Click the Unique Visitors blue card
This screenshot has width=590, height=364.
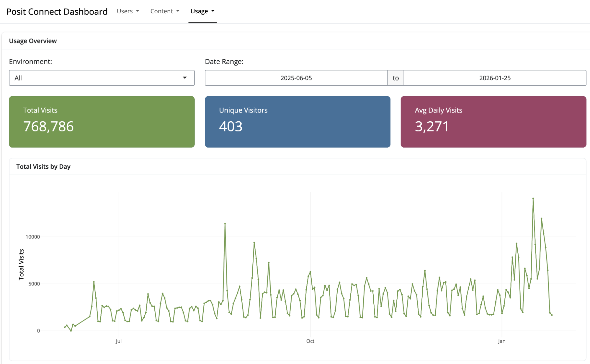(x=298, y=122)
